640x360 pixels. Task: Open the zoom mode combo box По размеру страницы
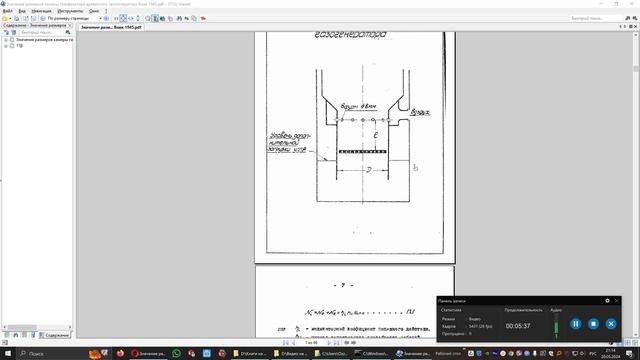74,18
